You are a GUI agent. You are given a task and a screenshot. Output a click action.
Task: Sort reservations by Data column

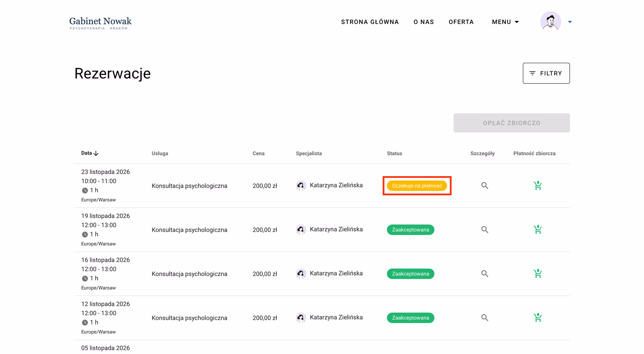click(90, 153)
